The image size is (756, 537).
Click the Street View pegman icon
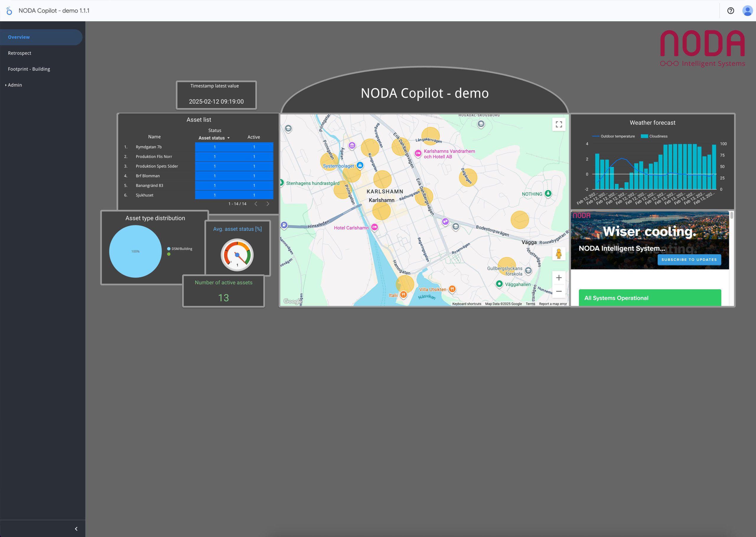click(x=559, y=254)
